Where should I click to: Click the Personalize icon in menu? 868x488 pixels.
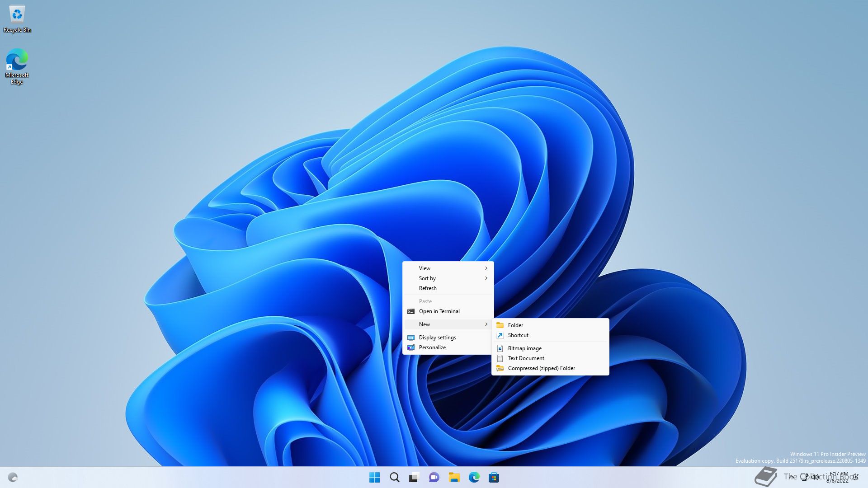tap(410, 347)
